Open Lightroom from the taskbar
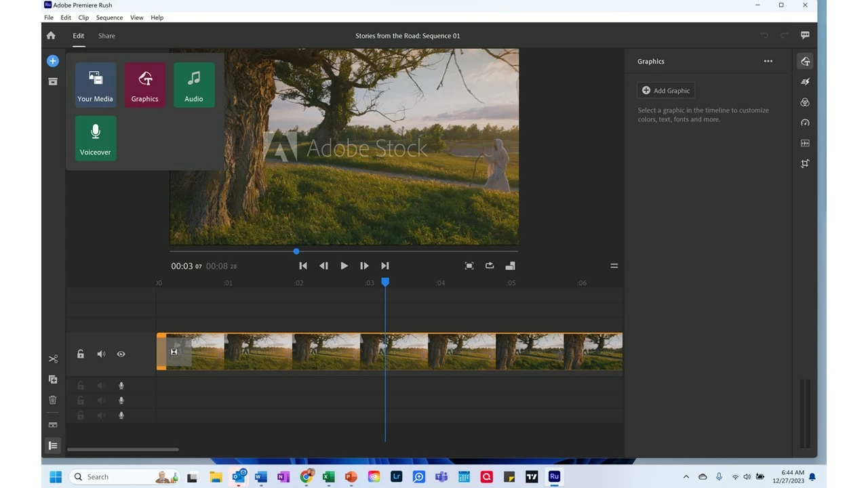868x488 pixels. (x=397, y=476)
